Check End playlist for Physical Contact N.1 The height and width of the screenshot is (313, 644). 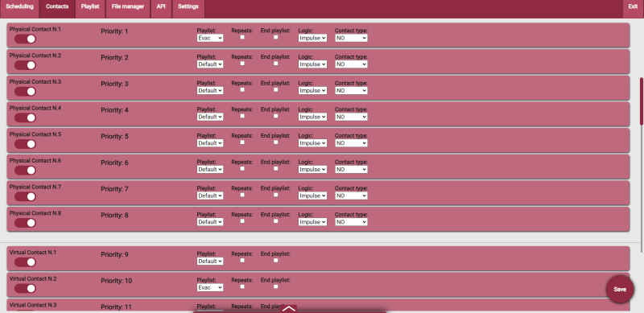click(275, 37)
